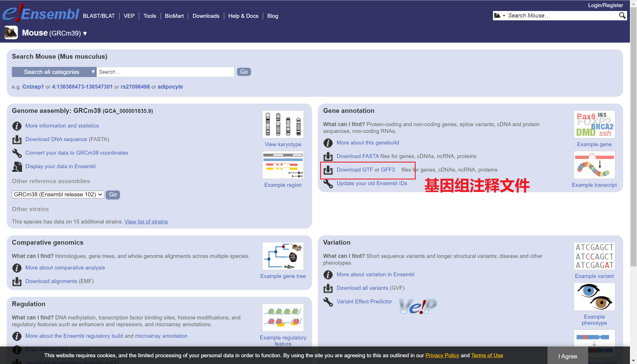
Task: Open BLAST/BLAT in top menu
Action: 99,16
